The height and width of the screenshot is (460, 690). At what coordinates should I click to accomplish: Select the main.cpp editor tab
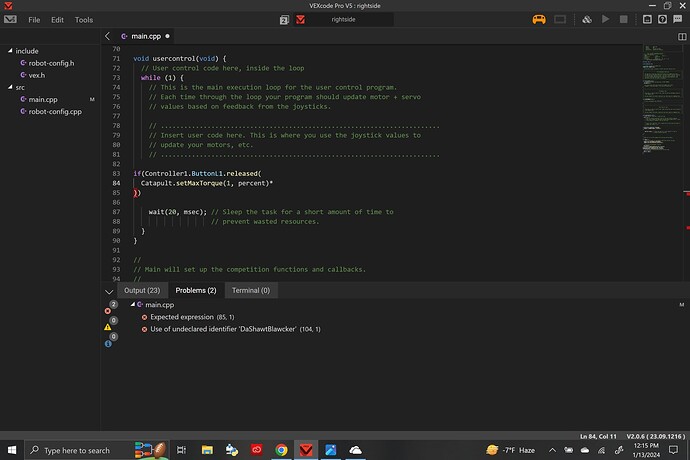tap(146, 36)
